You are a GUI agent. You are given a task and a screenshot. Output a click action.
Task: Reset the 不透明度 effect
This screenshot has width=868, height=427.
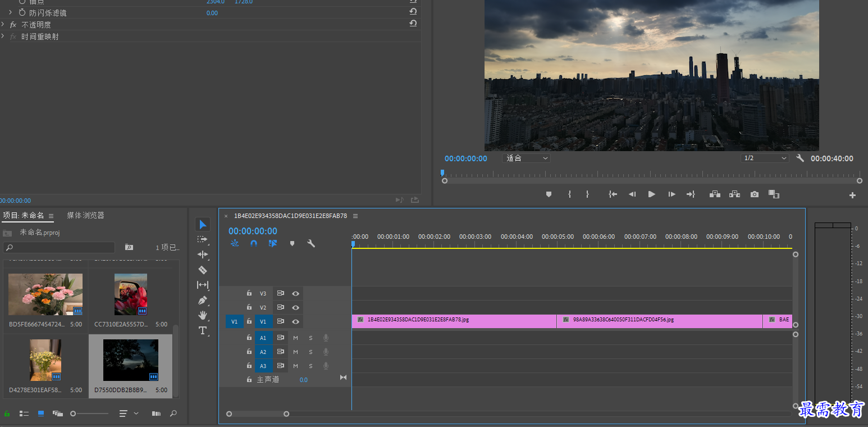pos(413,23)
